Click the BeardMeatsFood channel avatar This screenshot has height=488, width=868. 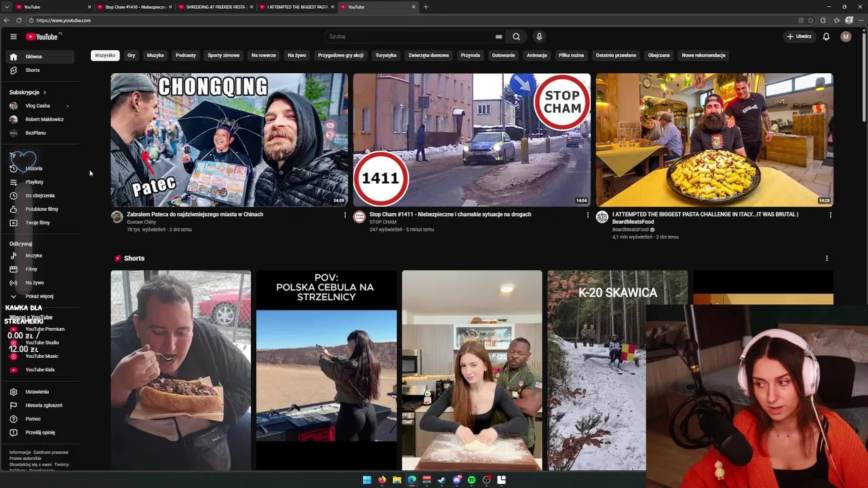coord(602,217)
